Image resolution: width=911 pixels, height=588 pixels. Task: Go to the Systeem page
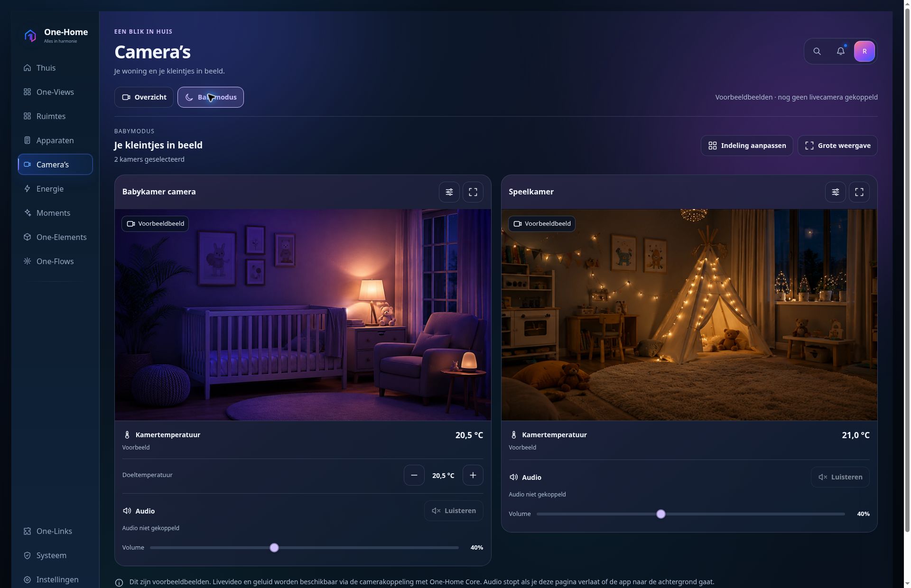(55, 555)
